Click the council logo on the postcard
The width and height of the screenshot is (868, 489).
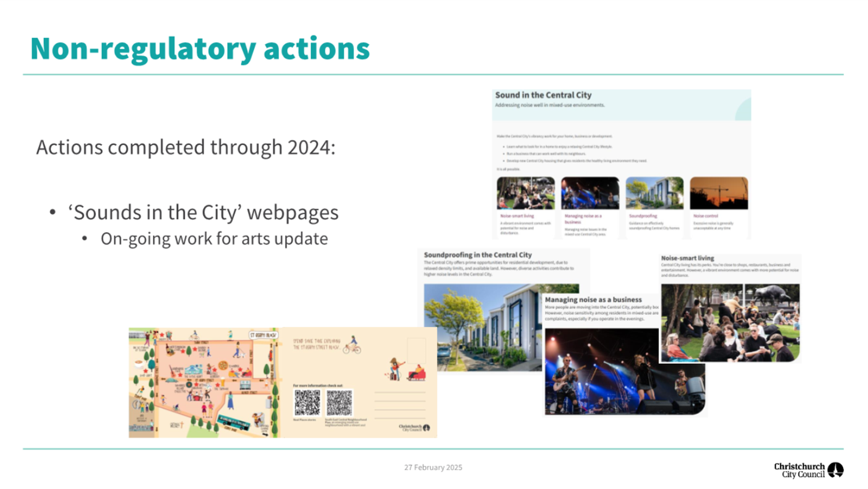click(x=414, y=427)
